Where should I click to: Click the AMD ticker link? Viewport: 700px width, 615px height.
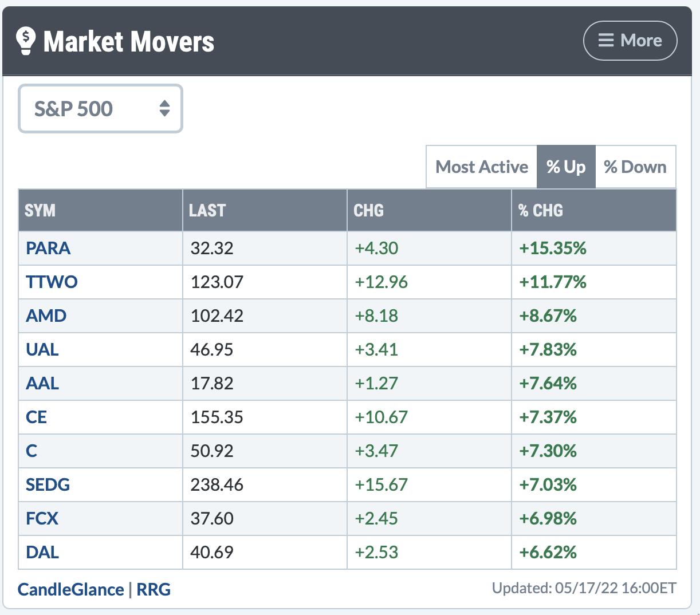pyautogui.click(x=46, y=316)
